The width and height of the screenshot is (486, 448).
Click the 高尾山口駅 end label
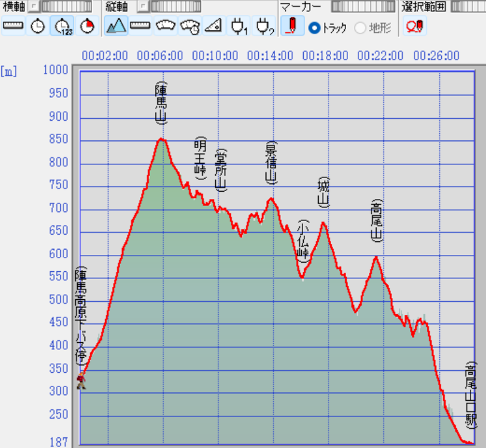(471, 395)
